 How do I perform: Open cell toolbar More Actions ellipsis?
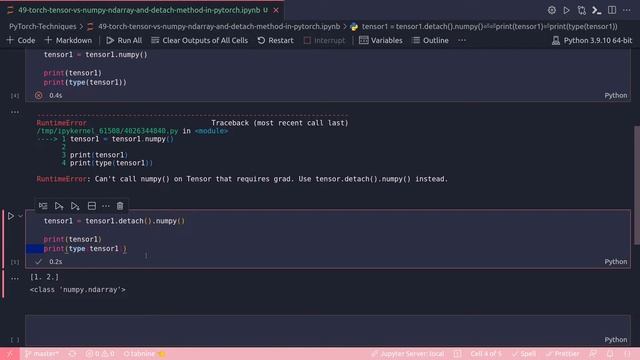coord(106,206)
